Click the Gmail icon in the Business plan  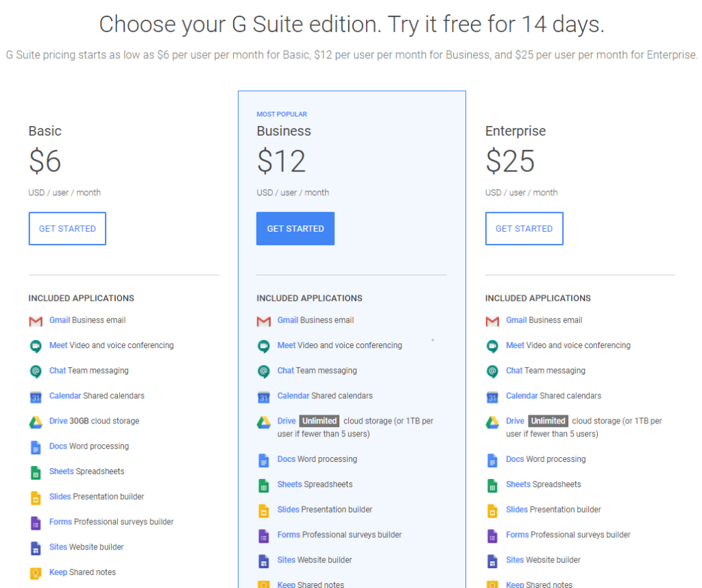tap(264, 321)
